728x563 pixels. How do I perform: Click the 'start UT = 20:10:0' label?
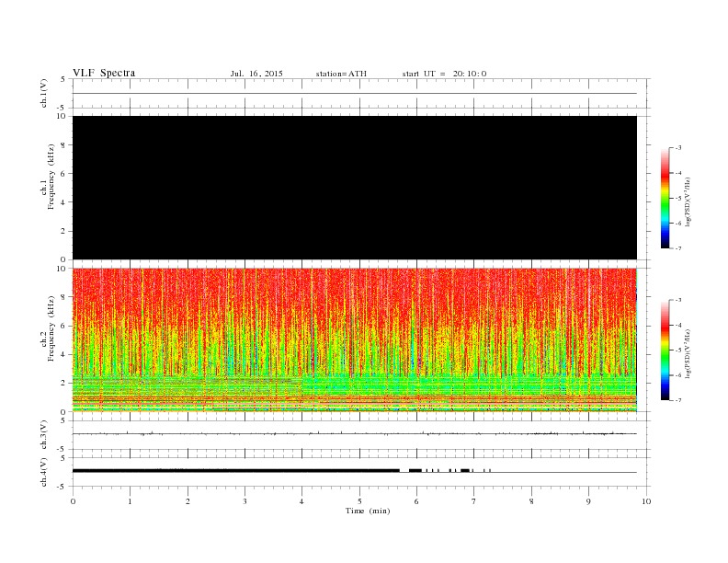(x=444, y=74)
